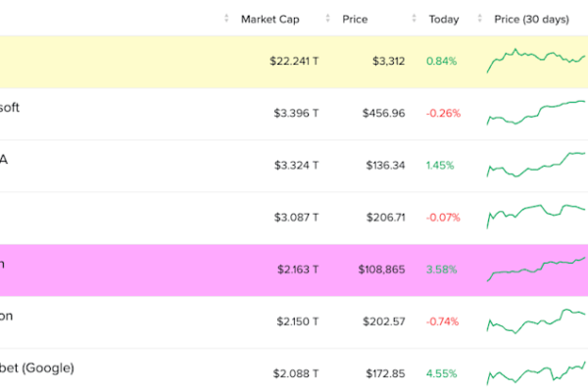Click the price $108,865
This screenshot has height=392, width=588.
click(382, 269)
